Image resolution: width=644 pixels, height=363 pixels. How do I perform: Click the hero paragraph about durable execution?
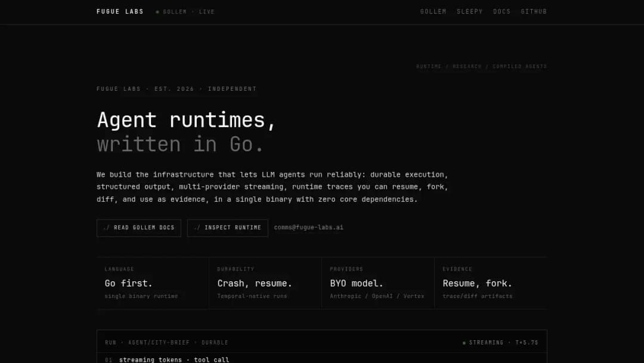(x=273, y=187)
